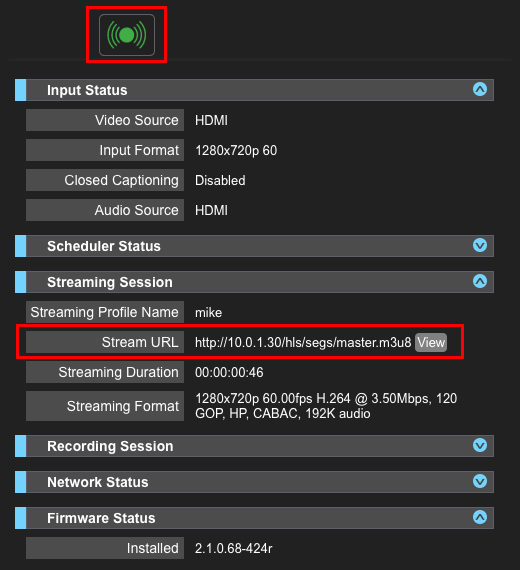
Task: Click the Recording Session header title
Action: click(110, 446)
